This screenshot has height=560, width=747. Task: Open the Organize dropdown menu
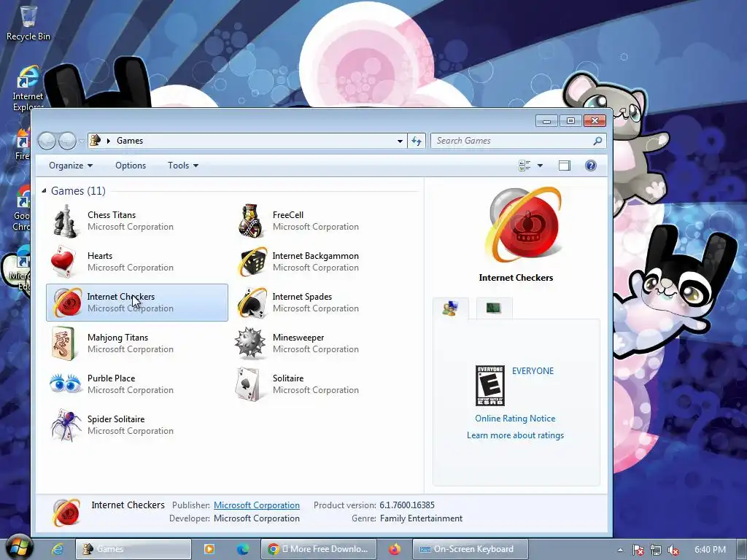click(x=71, y=166)
